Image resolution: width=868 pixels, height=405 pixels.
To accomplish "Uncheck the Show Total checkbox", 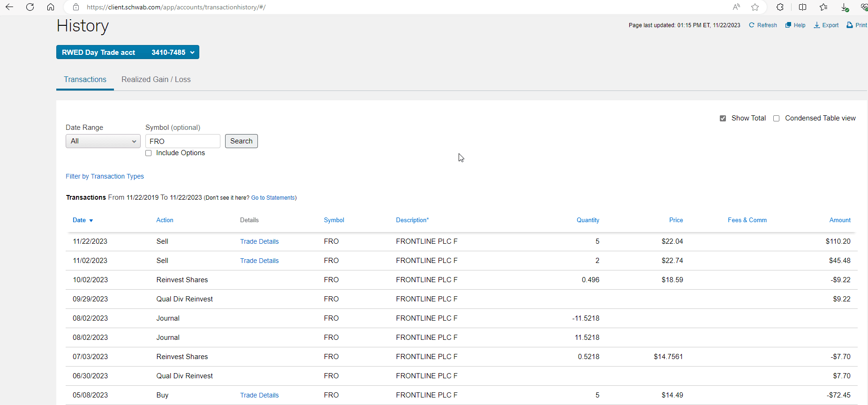I will [723, 119].
